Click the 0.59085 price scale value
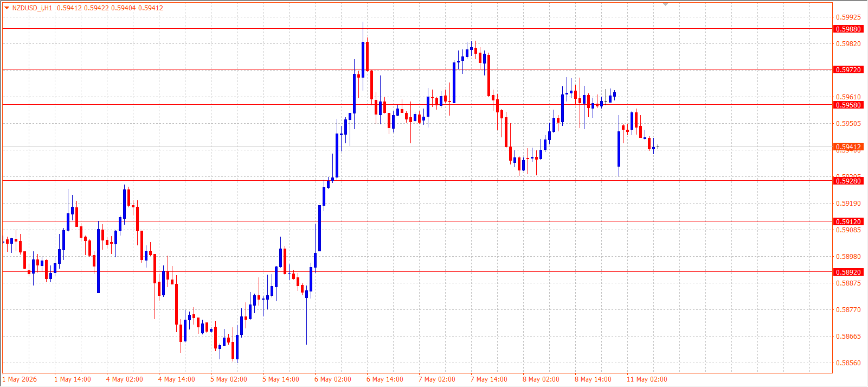This screenshot has height=387, width=868. click(848, 230)
